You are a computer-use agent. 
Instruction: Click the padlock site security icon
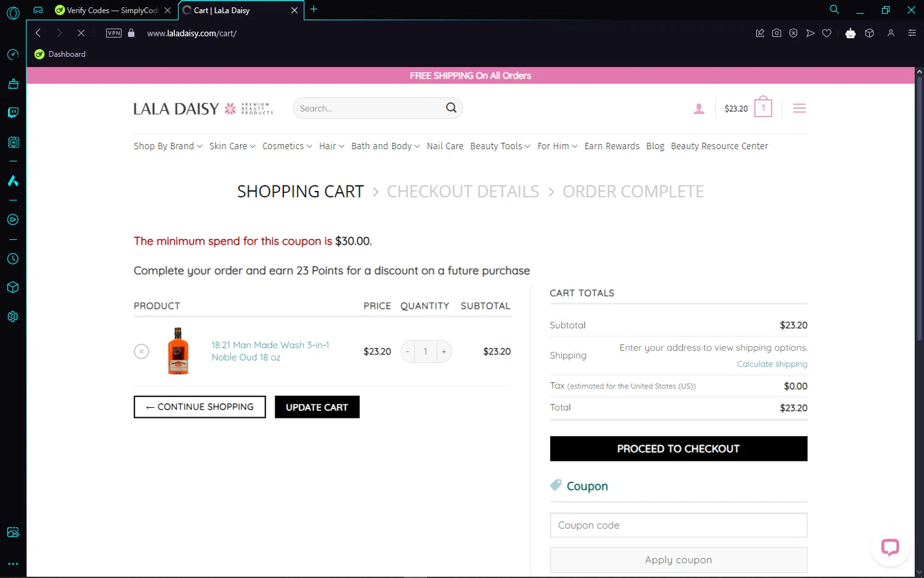tap(131, 33)
